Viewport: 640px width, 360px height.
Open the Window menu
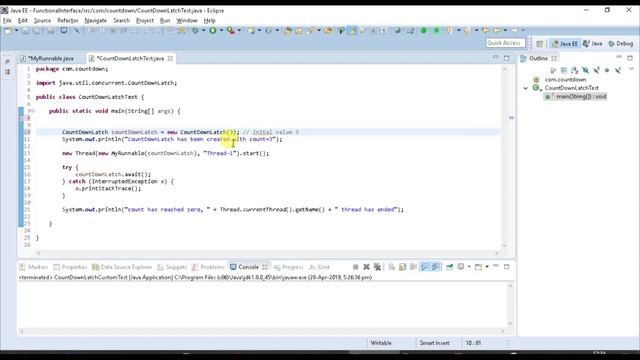[x=187, y=20]
